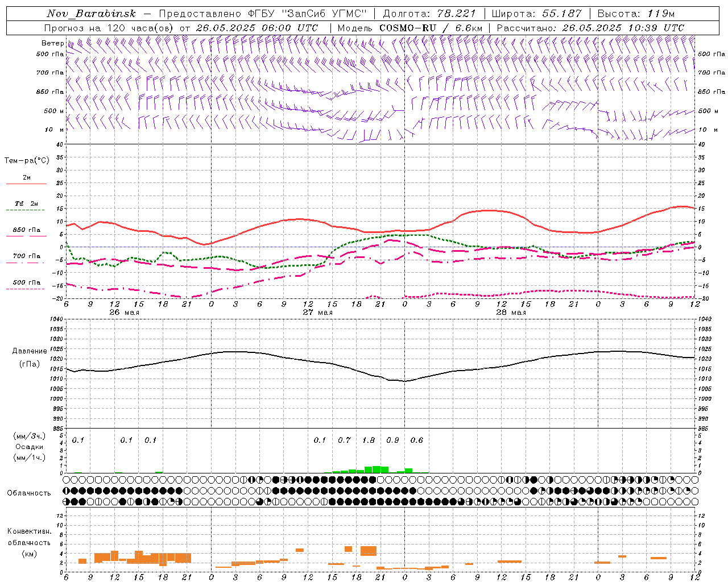Click the 'Осадки' precipitation label
This screenshot has height=582, width=728.
[x=29, y=447]
